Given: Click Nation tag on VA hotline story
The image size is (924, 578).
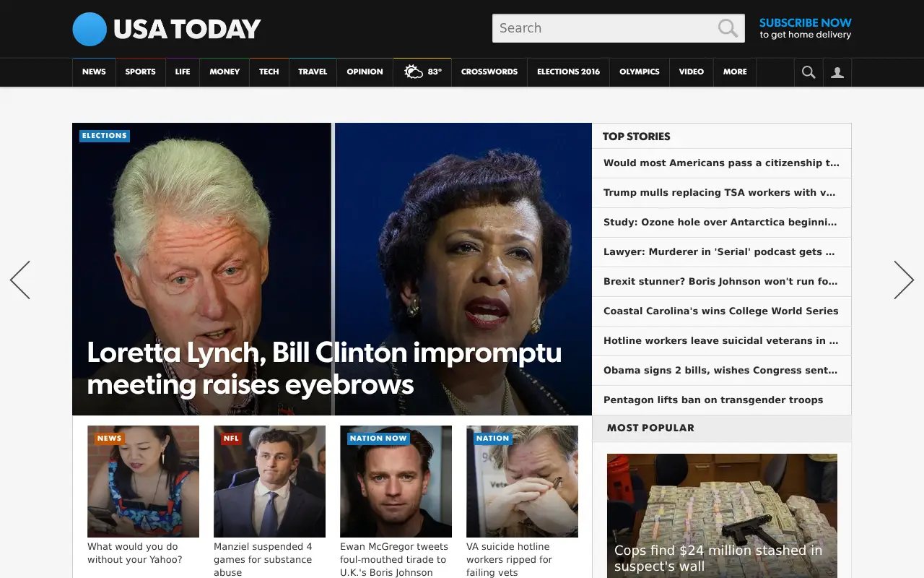Looking at the screenshot, I should 492,439.
